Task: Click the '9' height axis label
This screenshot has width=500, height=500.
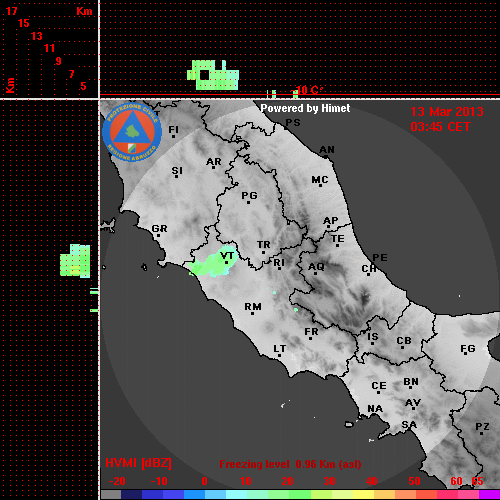Action: (x=59, y=61)
